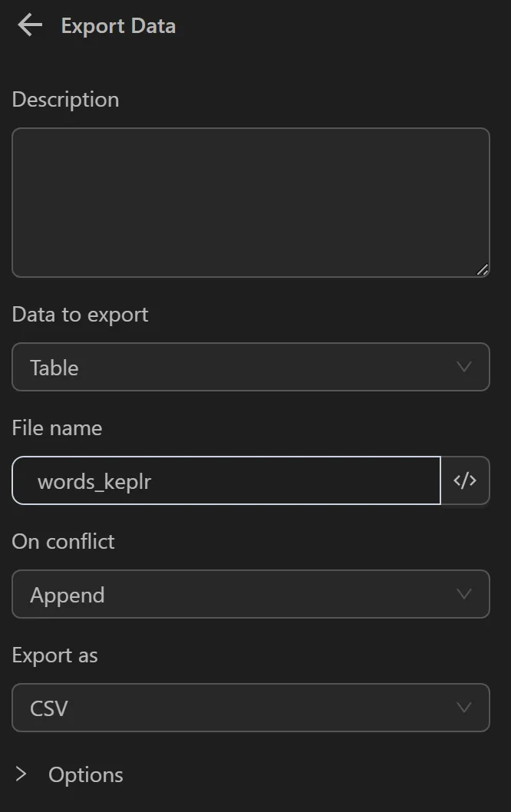Click the Description label above the text box
Image resolution: width=511 pixels, height=812 pixels.
click(65, 99)
